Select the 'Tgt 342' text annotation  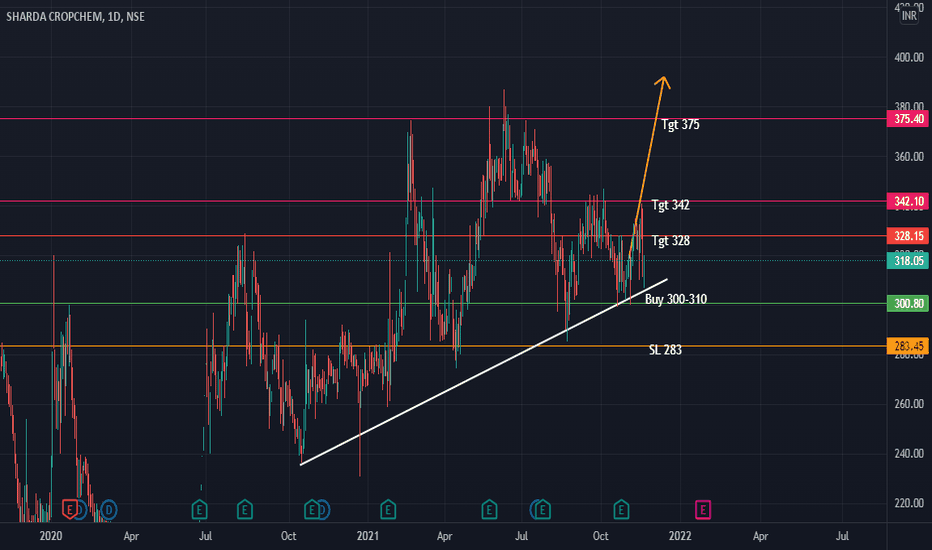(670, 205)
